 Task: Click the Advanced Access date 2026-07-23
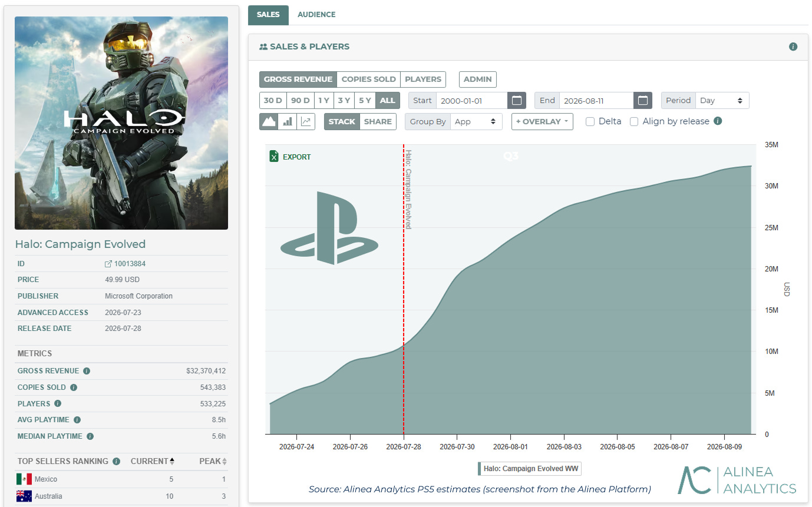123,313
